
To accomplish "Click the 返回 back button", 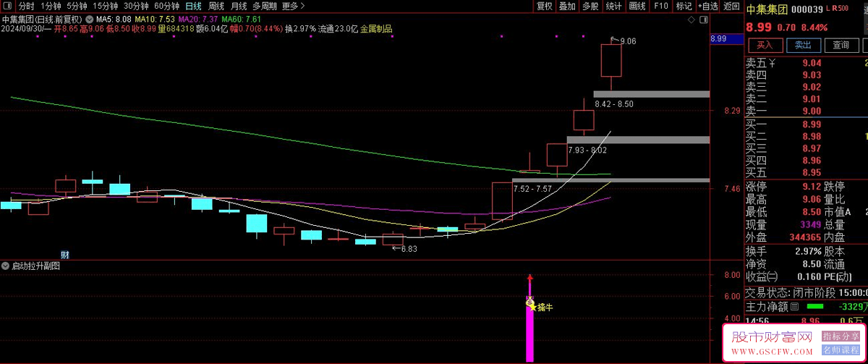I will pyautogui.click(x=732, y=6).
